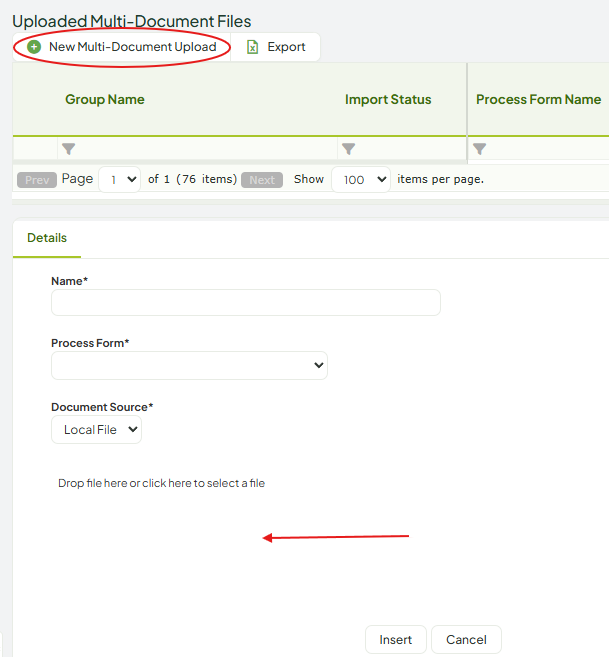
Task: Switch to the Details tab
Action: click(x=47, y=238)
